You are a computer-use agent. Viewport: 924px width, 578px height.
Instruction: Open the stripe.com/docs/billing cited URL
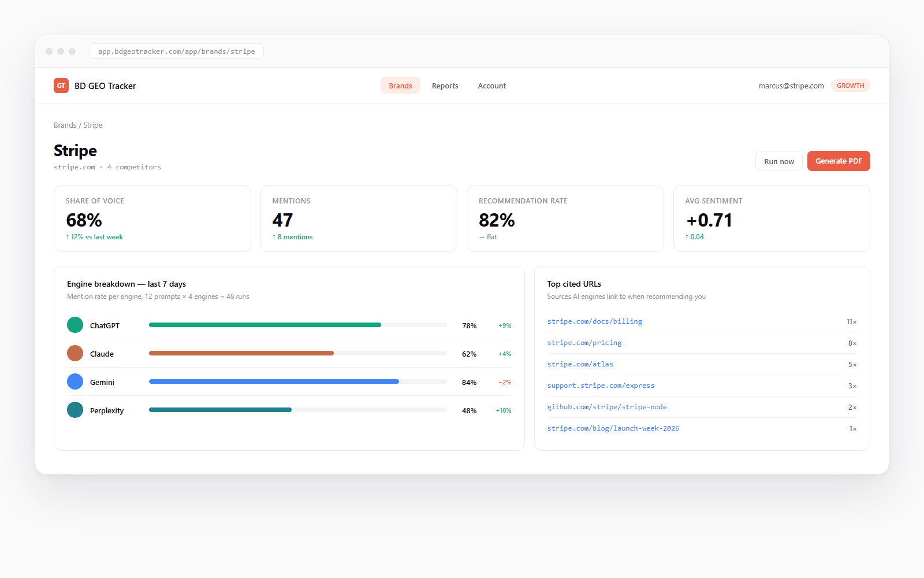[595, 321]
